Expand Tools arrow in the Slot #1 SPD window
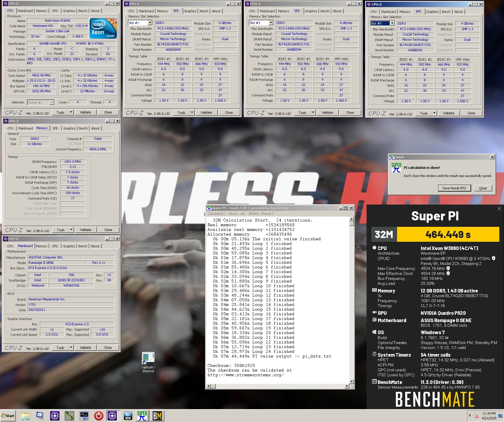This screenshot has width=504, height=422. point(192,113)
